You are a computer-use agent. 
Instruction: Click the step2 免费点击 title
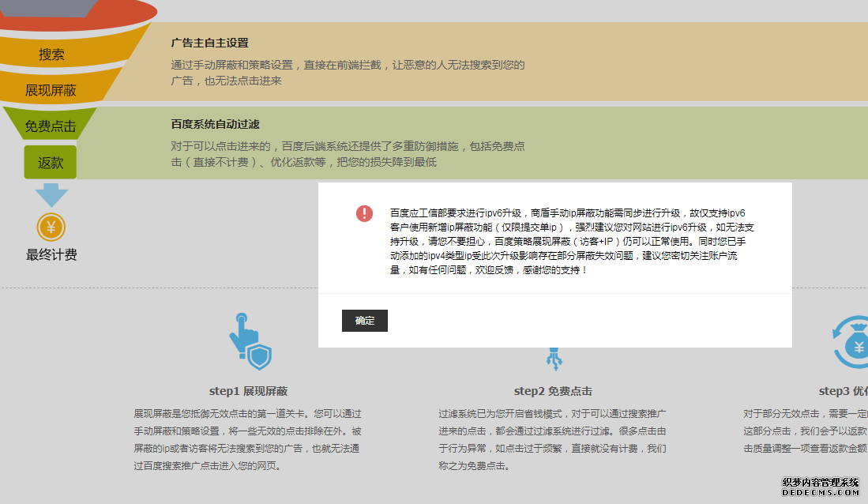tap(553, 391)
